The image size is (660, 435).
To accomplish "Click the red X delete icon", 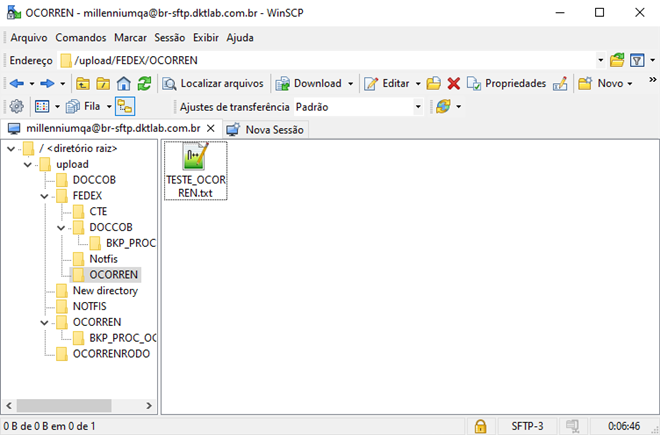I will coord(454,83).
